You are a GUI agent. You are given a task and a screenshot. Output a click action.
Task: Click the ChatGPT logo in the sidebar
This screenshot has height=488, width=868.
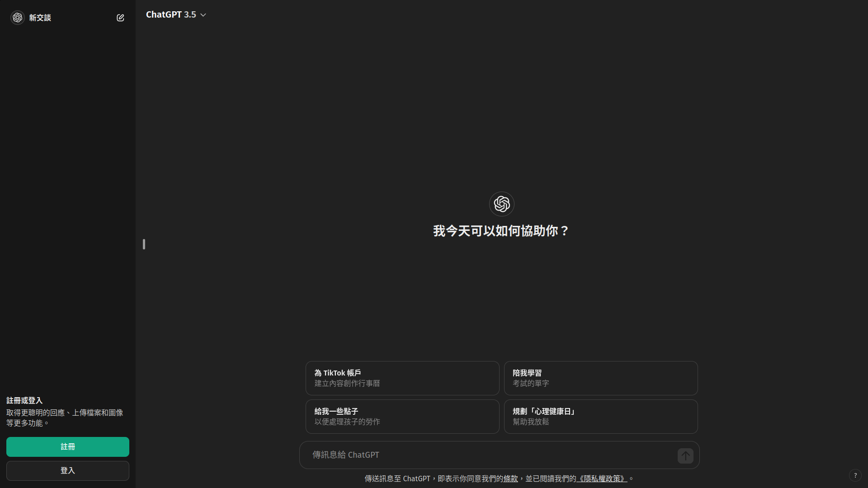[18, 18]
